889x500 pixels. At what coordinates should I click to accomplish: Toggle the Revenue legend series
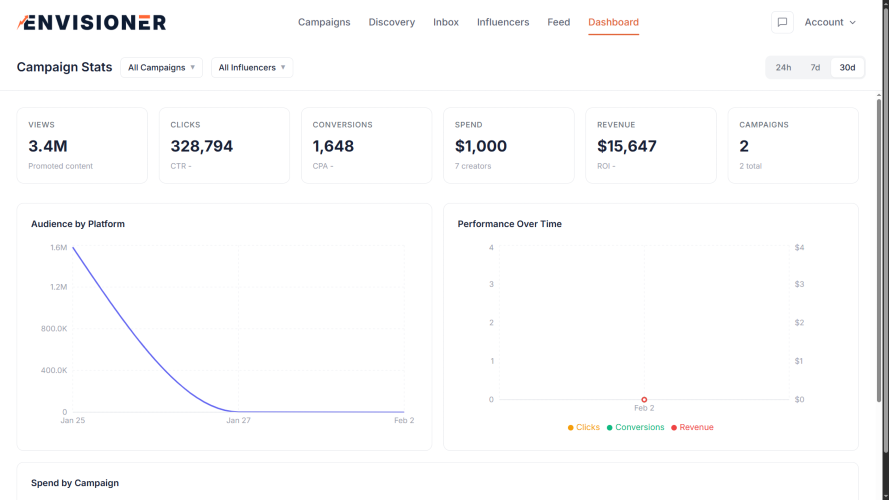[x=692, y=427]
